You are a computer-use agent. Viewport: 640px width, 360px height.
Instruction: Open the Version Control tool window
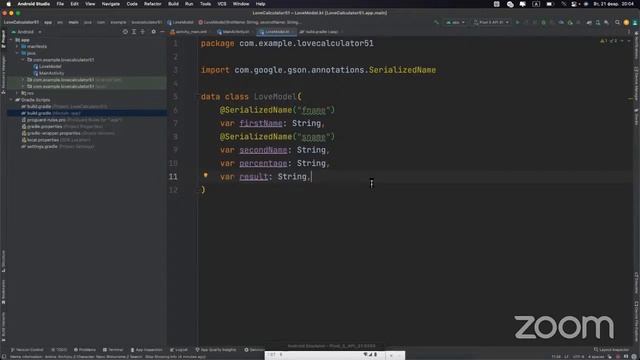pyautogui.click(x=27, y=350)
